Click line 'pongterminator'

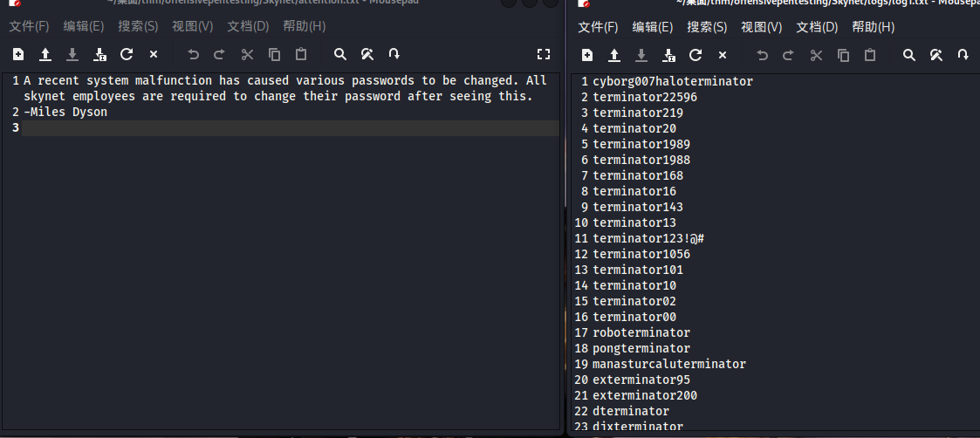point(642,348)
